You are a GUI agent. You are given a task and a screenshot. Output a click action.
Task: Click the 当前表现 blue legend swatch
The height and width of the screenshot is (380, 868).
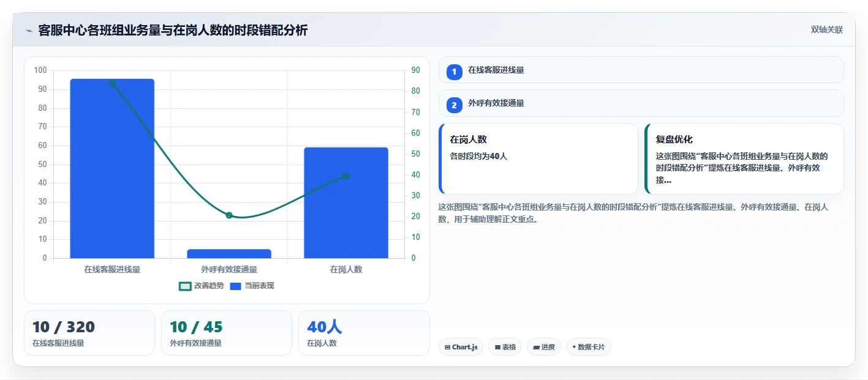[236, 286]
